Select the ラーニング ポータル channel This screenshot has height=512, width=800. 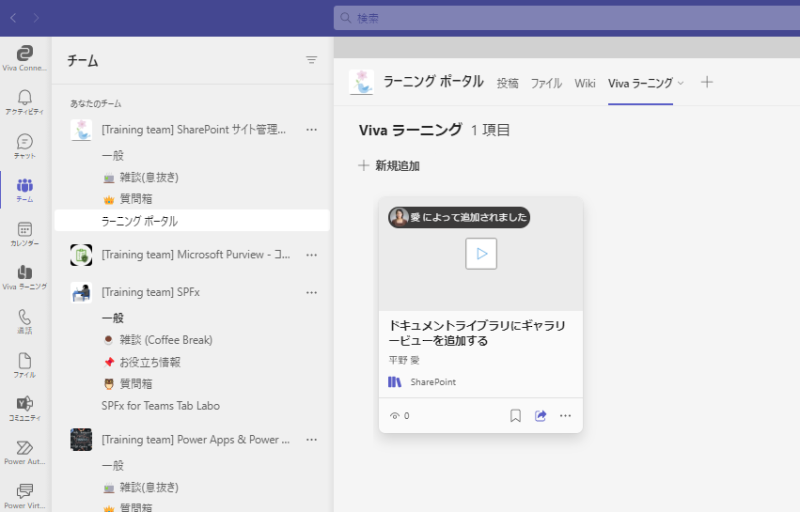tap(192, 221)
